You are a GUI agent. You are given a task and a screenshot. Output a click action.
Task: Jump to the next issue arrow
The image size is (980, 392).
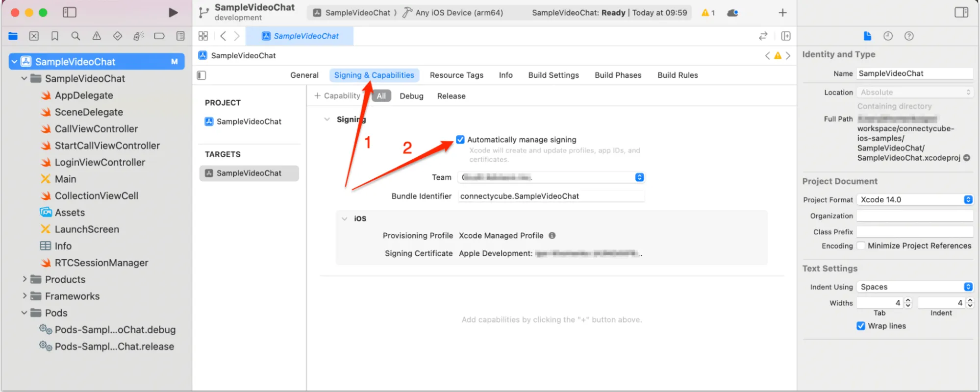[x=788, y=55]
